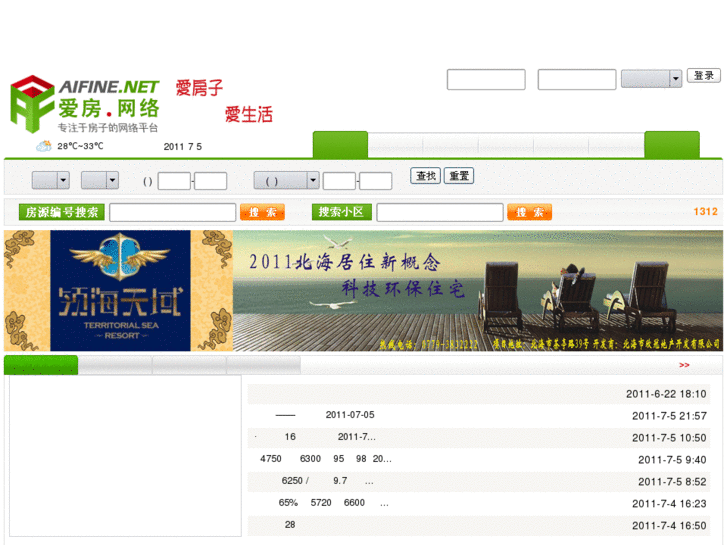Click the 登录 login button
This screenshot has width=727, height=545.
click(704, 76)
